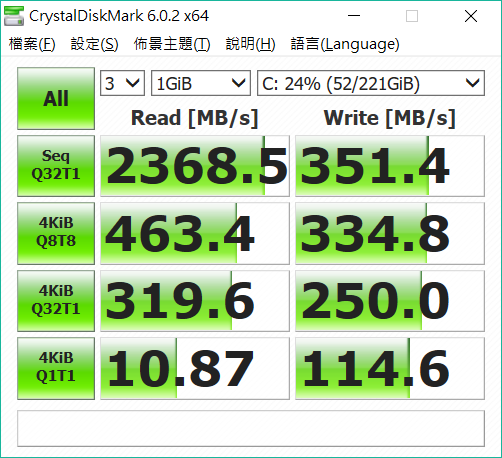Start the 4KiB Q32T1 test
Screen dimensions: 502x458
56,301
